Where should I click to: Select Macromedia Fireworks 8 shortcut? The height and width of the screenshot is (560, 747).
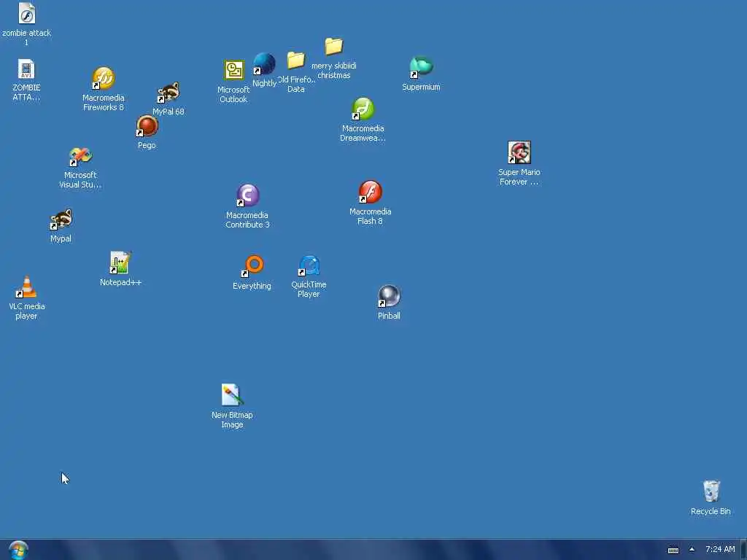click(x=104, y=78)
